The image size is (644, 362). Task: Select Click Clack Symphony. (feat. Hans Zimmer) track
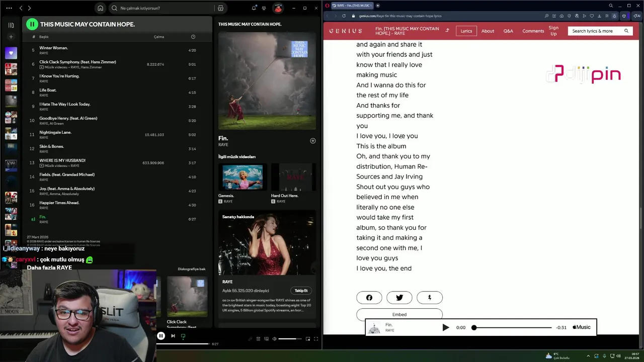77,62
